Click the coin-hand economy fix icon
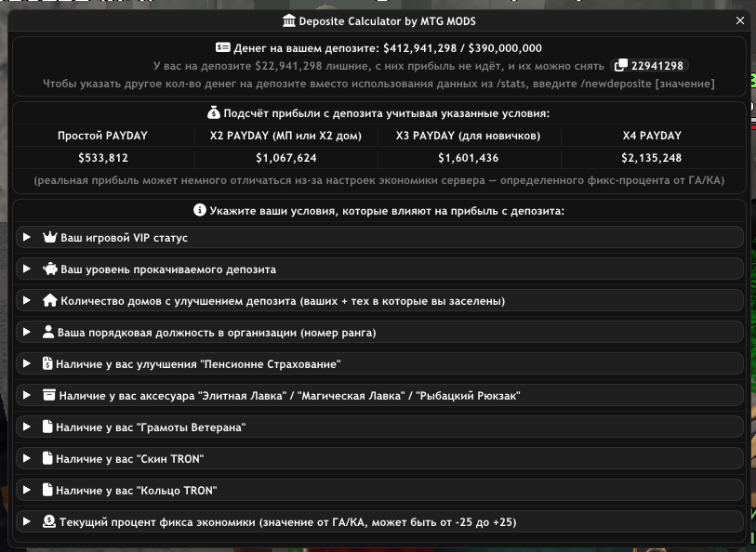 click(x=49, y=521)
